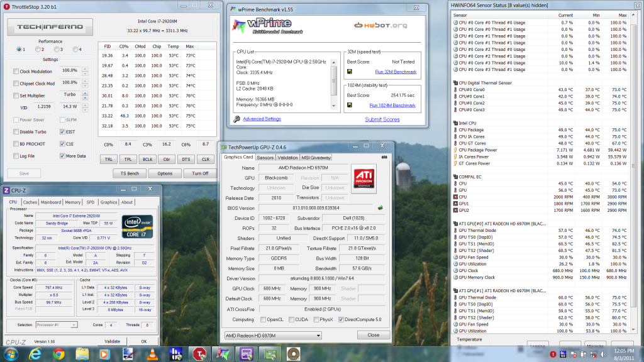Open the Caches tab in CPU-Z
The height and width of the screenshot is (362, 644).
tap(30, 202)
